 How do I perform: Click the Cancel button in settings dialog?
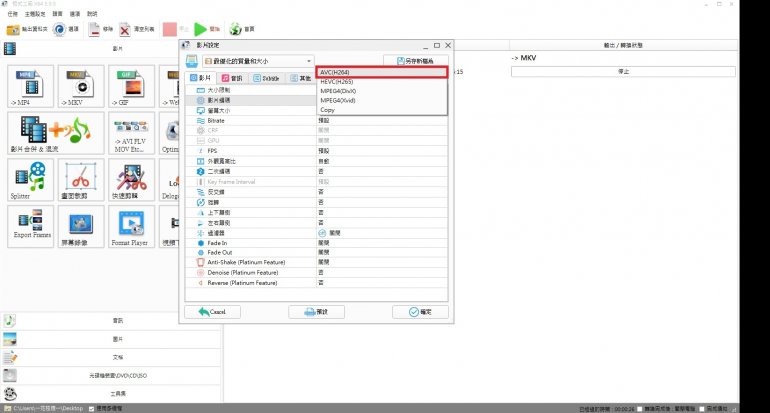pos(212,312)
